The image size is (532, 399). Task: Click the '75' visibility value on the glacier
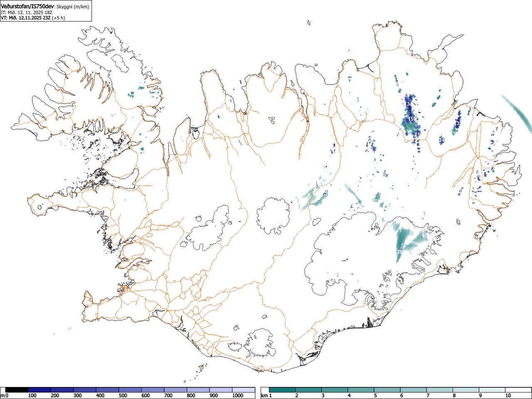pos(400,252)
